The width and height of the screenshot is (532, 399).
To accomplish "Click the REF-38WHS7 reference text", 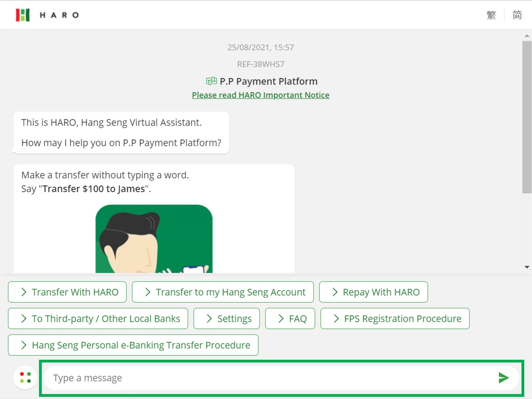I will coord(261,64).
